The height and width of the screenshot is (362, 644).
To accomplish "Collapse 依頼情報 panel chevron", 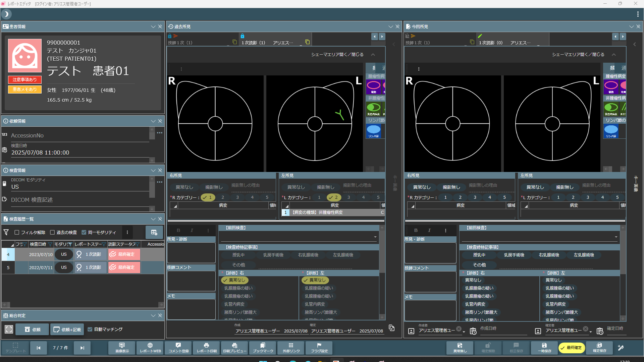I will point(153,121).
